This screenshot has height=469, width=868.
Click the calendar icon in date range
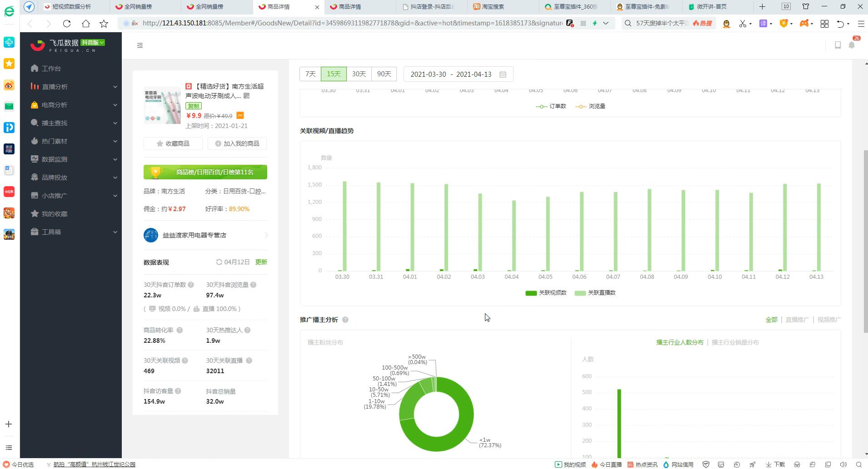coord(503,74)
